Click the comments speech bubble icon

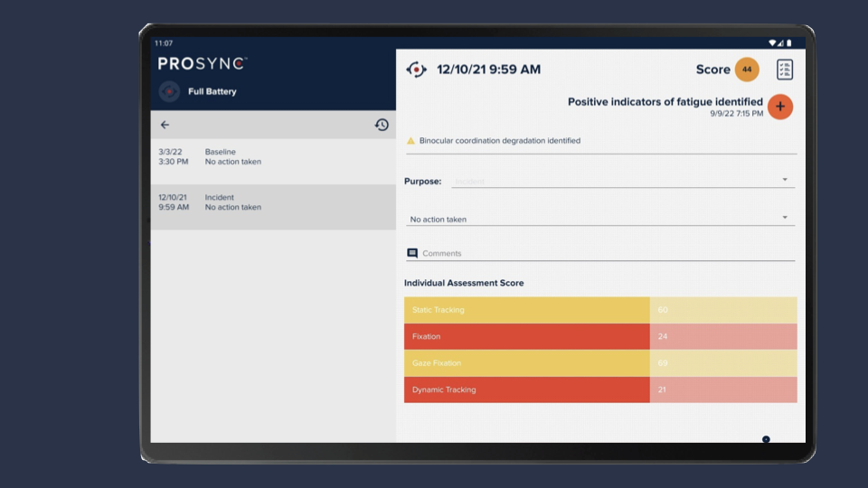click(x=412, y=253)
